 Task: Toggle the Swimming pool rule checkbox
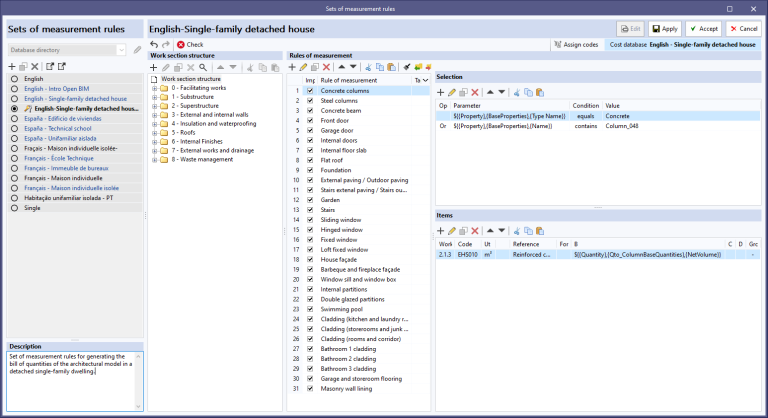point(310,309)
